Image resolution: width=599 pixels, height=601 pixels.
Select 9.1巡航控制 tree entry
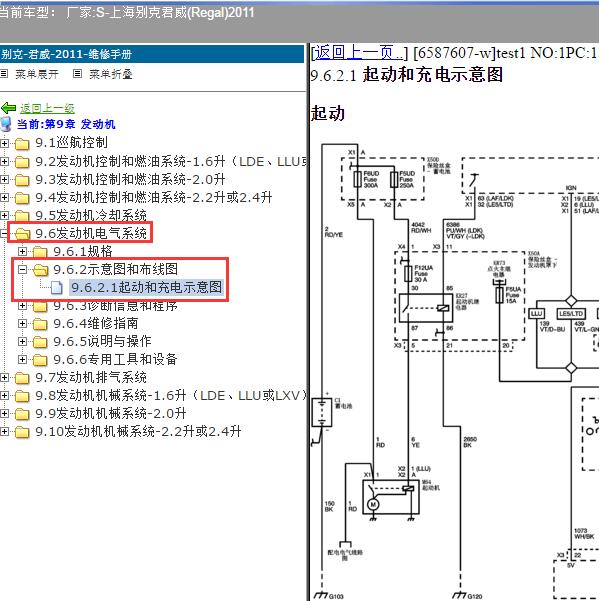tap(71, 143)
